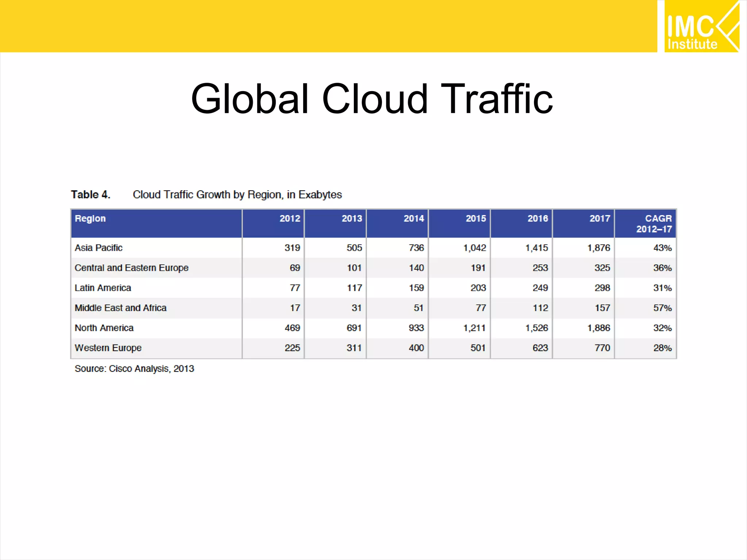Click Western Europe 2015 value 501

click(x=479, y=348)
